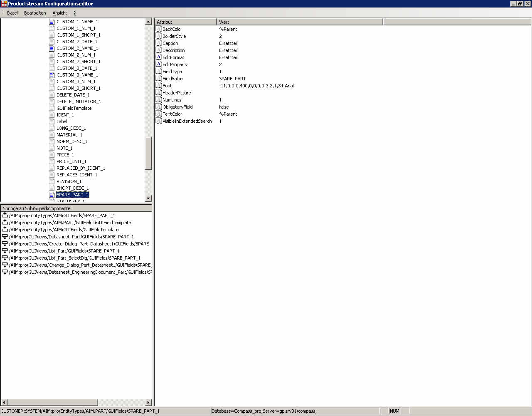Open the Datei menu
This screenshot has height=416, width=532.
[12, 13]
